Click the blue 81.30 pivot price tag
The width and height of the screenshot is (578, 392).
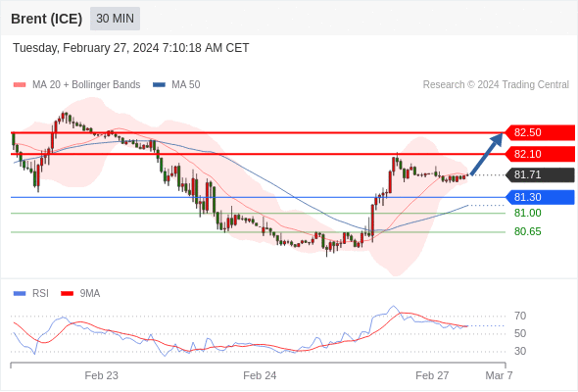pos(540,197)
